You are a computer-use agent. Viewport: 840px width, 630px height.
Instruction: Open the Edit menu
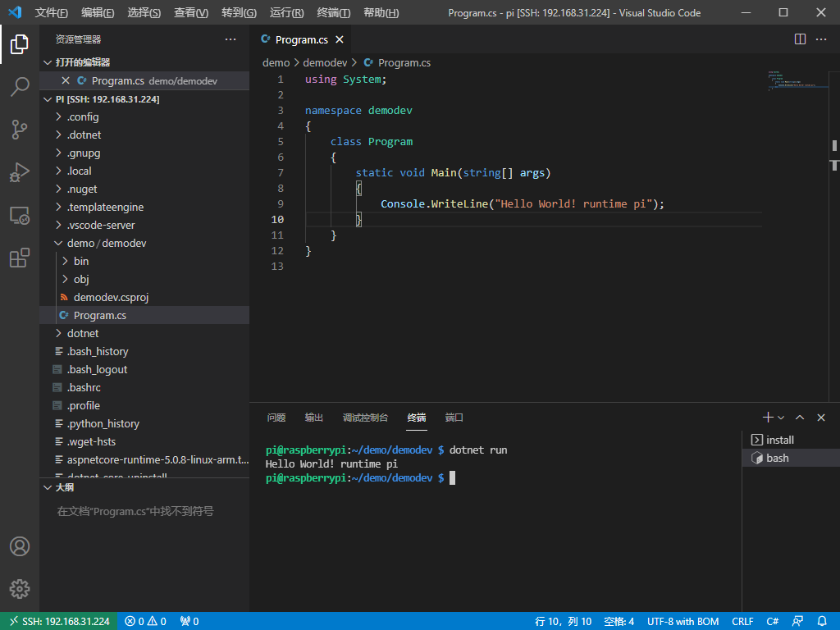[x=98, y=13]
